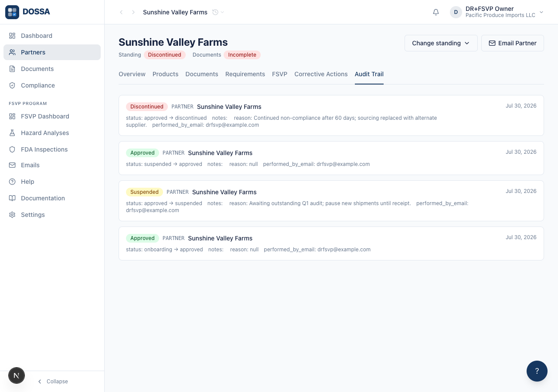Click the Email Partner button
Viewport: 558px width, 392px height.
click(x=513, y=43)
